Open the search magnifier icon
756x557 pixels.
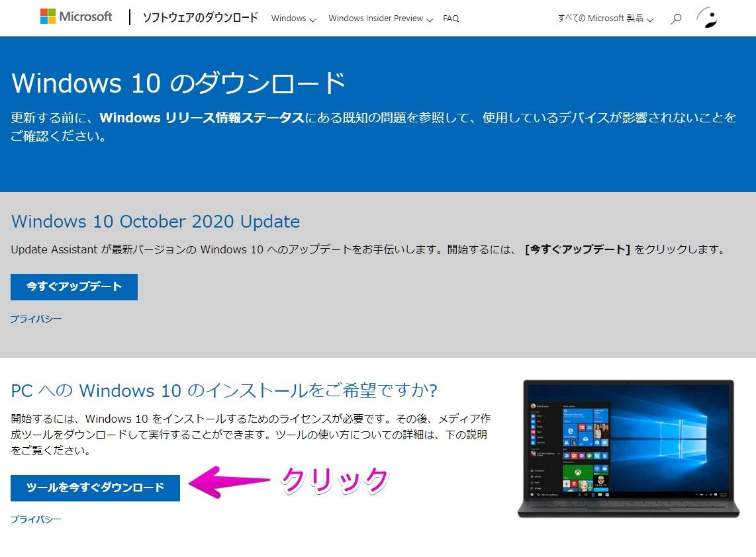click(x=676, y=19)
